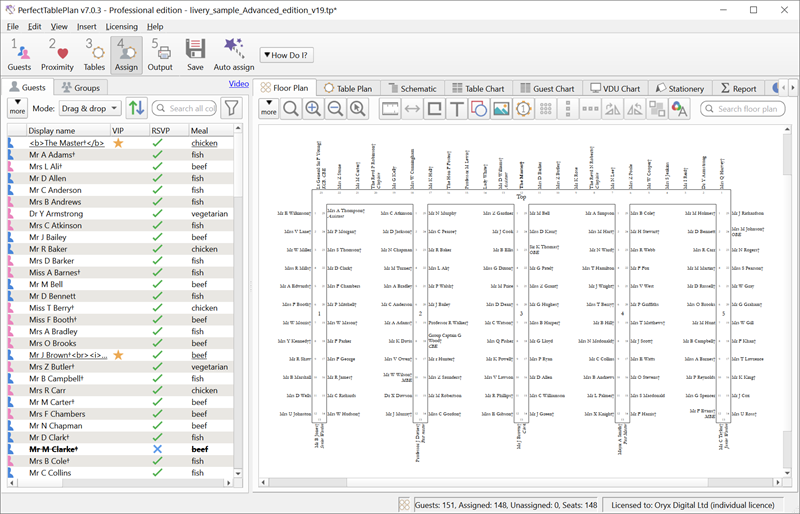Screen dimensions: 800x514
Task: Switch to the Stationery tab
Action: (680, 88)
